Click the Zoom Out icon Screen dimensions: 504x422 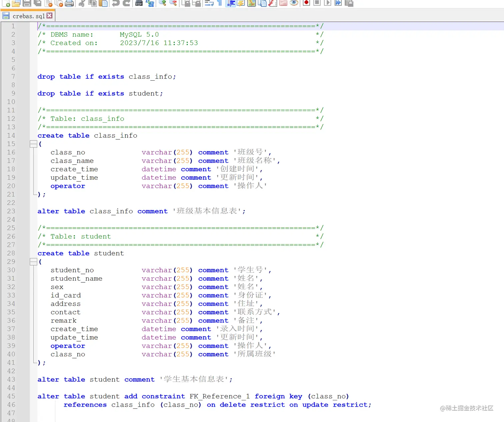[x=173, y=3]
